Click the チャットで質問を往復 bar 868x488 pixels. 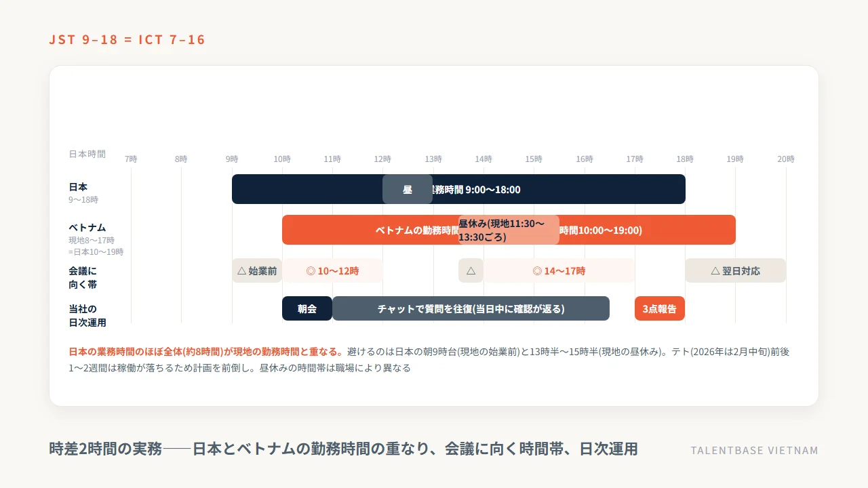tap(471, 308)
